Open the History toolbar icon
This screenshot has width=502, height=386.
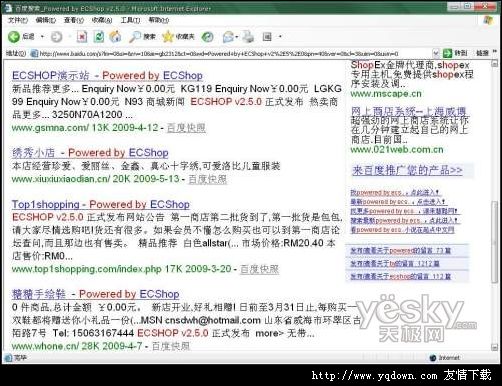[x=208, y=37]
